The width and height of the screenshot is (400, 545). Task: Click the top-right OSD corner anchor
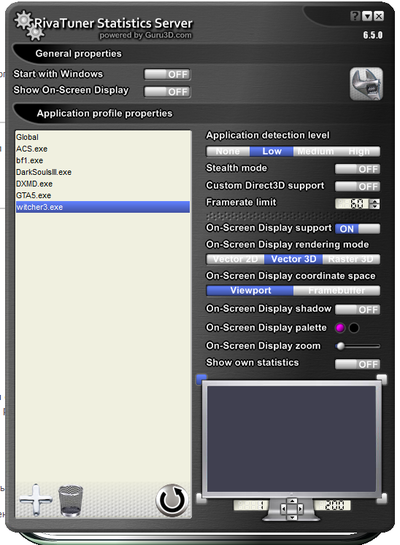pos(382,379)
